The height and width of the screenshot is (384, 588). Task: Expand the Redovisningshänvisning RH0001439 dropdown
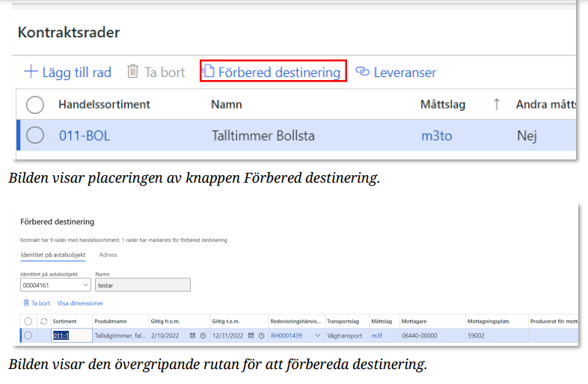pyautogui.click(x=318, y=336)
